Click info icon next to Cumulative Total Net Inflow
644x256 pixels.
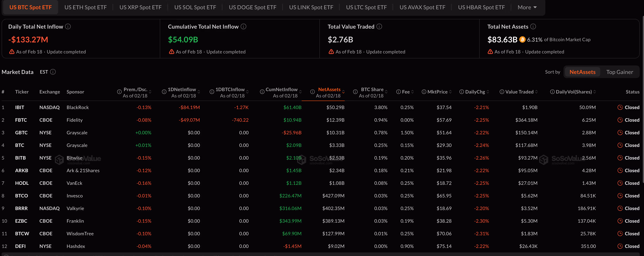(243, 26)
